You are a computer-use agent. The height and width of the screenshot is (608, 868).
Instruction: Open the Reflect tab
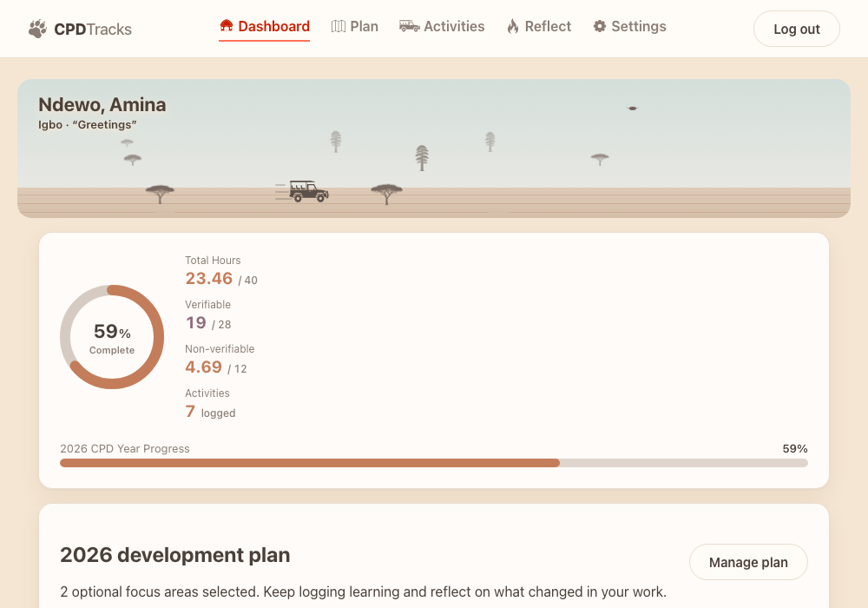[x=539, y=27]
